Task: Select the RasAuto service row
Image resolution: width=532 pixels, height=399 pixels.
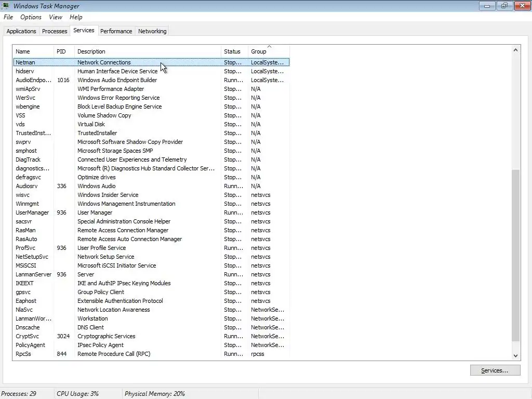Action: 151,239
